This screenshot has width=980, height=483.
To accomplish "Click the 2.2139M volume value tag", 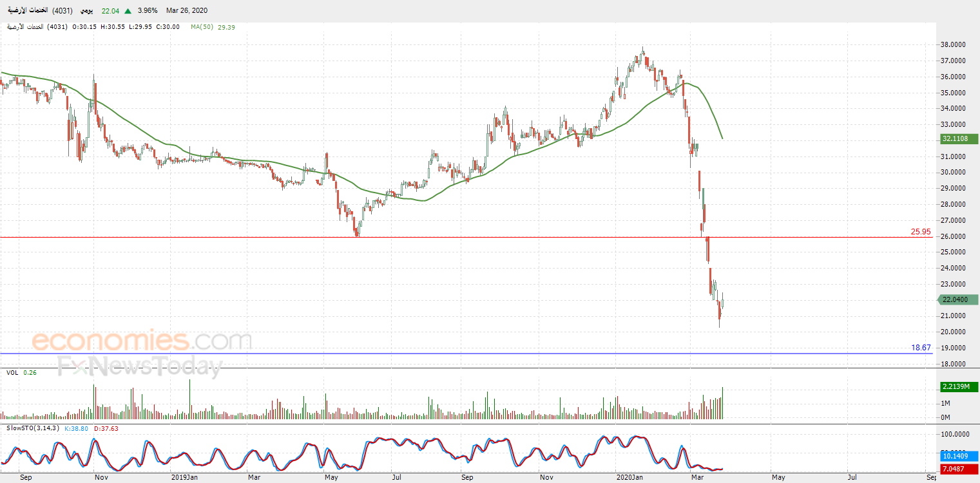I will (x=959, y=387).
